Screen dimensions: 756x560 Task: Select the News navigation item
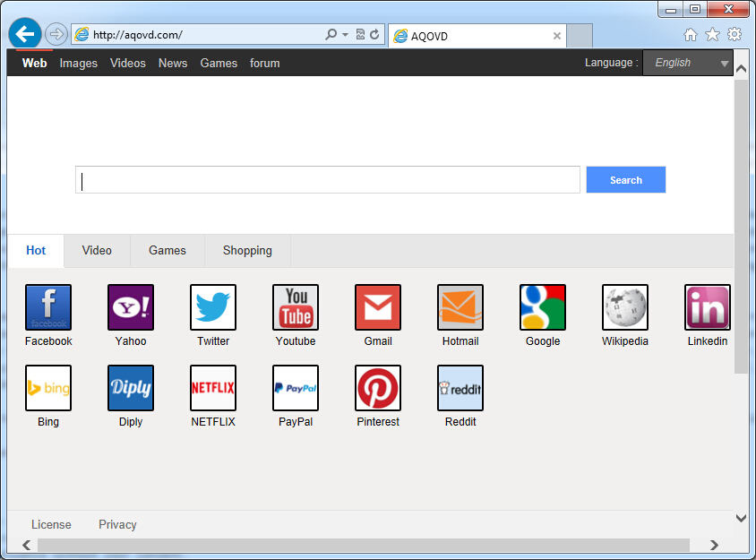173,64
